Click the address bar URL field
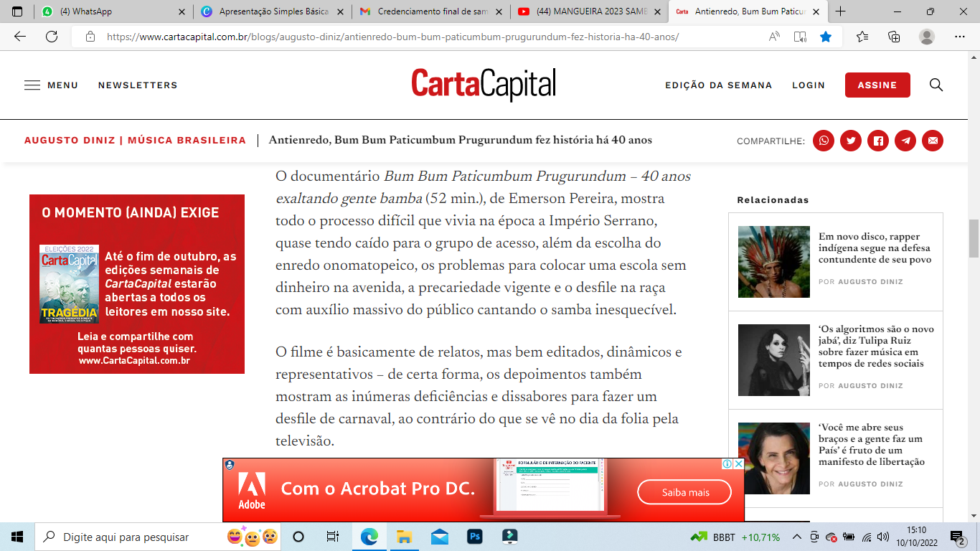Image resolution: width=980 pixels, height=551 pixels. [392, 37]
